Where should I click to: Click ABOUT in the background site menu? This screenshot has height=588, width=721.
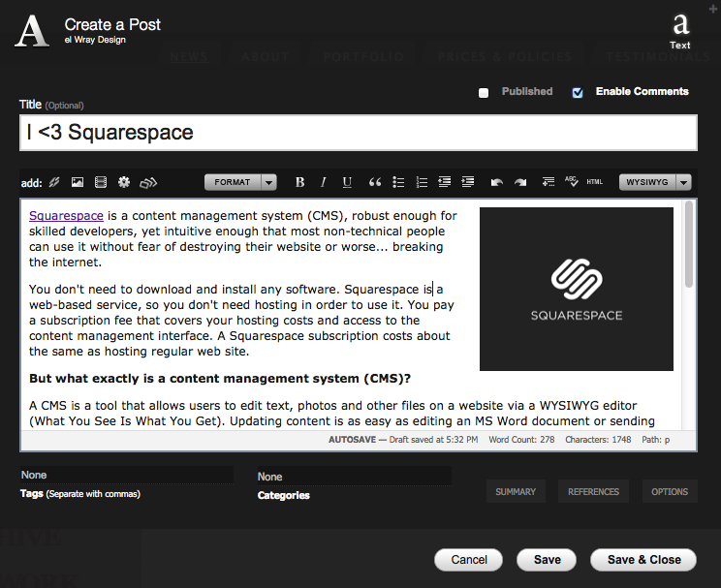point(266,57)
